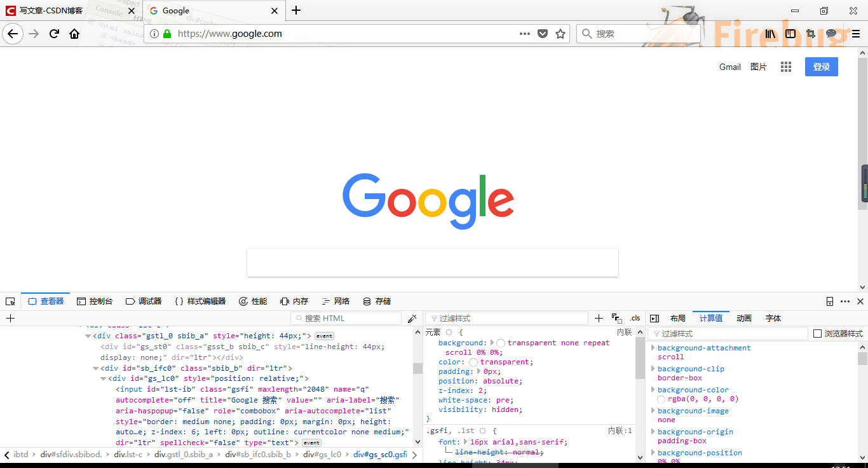This screenshot has height=468, width=868.
Task: Add a new CSS rule with plus
Action: [599, 318]
